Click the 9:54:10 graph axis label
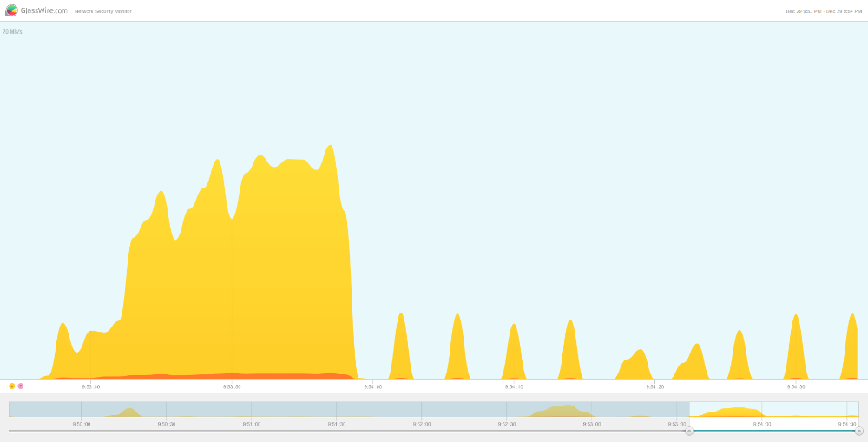This screenshot has height=442, width=868. coord(513,386)
